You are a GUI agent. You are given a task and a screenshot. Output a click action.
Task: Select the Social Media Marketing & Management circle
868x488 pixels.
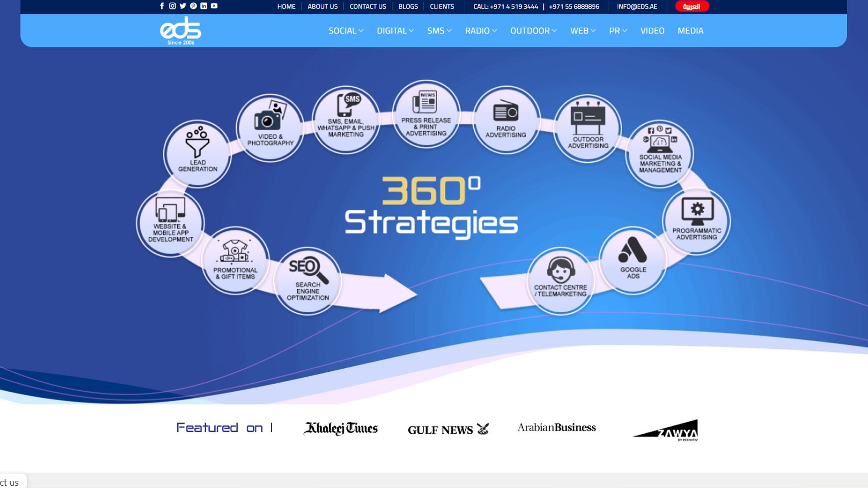coord(660,154)
